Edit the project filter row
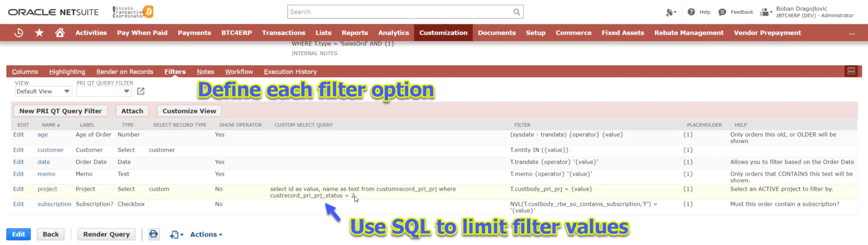Screen dimensions: 868x245 point(19,189)
